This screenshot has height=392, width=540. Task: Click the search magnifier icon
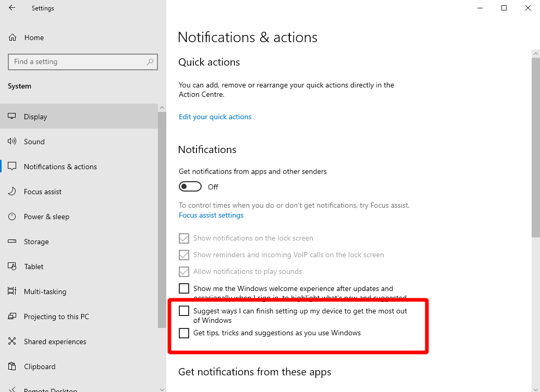(150, 62)
